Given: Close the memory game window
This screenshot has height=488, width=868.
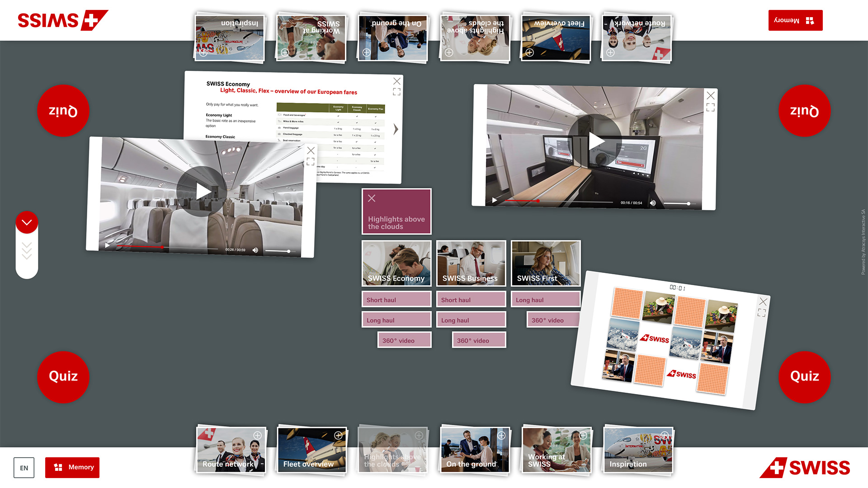Looking at the screenshot, I should [763, 301].
